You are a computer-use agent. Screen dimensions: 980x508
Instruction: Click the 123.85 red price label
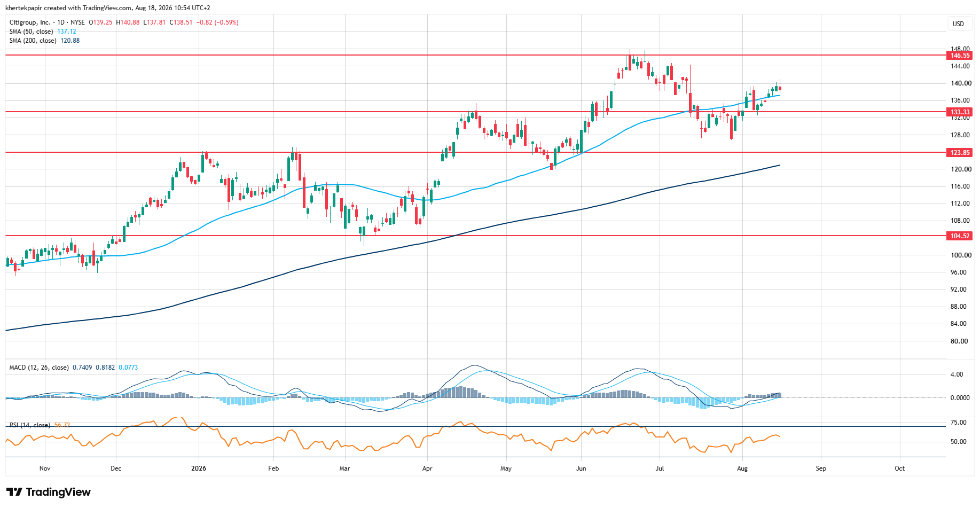point(960,153)
